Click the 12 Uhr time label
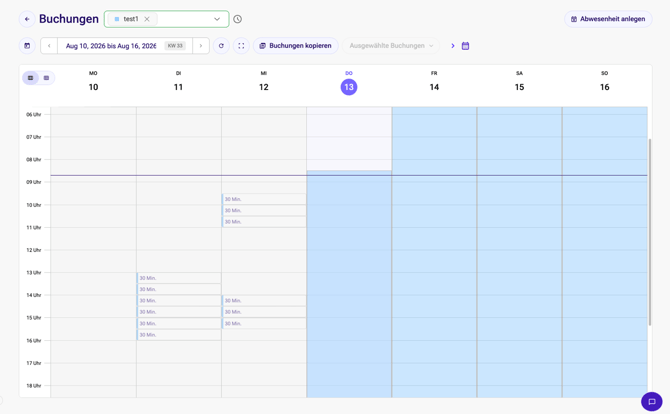Screen dimensions: 670x414 tap(34, 250)
